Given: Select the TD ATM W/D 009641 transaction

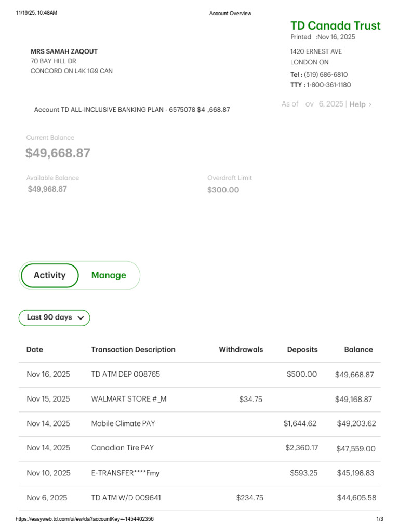Looking at the screenshot, I should [x=199, y=498].
